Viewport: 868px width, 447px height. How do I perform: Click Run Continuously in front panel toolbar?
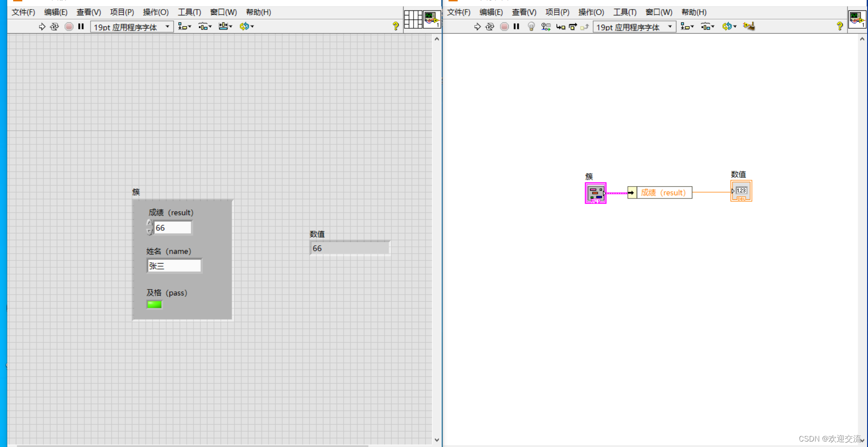55,26
